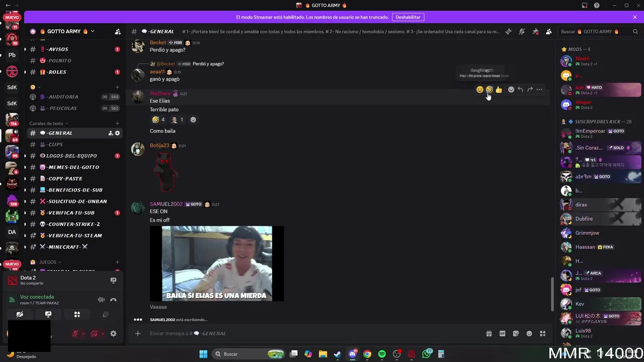Join the PELICULAS voice channel
Viewport: 644px width, 362px height.
pos(74,108)
